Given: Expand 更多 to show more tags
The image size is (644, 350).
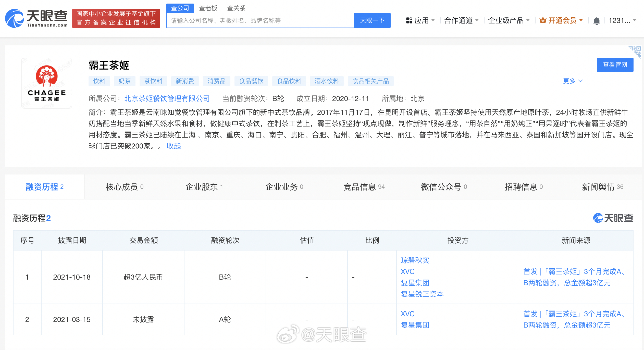Looking at the screenshot, I should pyautogui.click(x=573, y=81).
